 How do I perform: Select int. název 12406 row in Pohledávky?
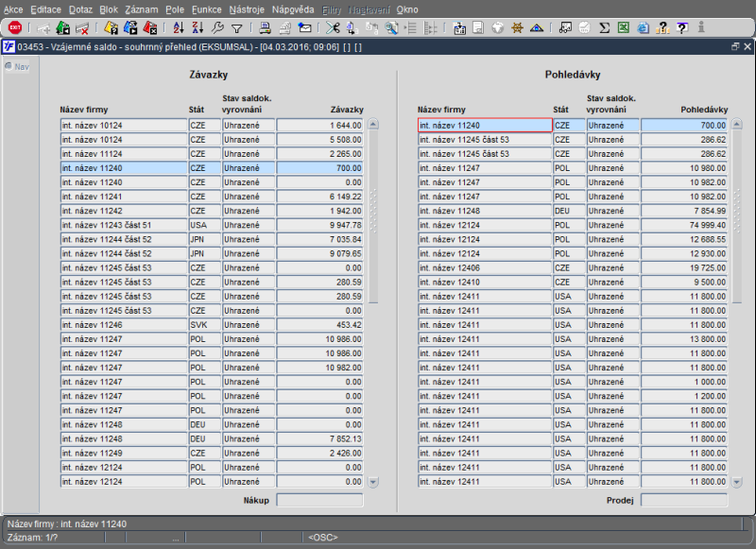coord(485,267)
